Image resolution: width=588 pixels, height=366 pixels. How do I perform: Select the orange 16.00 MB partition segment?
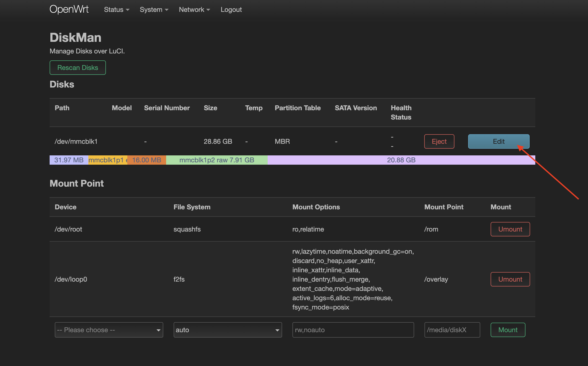(x=147, y=160)
